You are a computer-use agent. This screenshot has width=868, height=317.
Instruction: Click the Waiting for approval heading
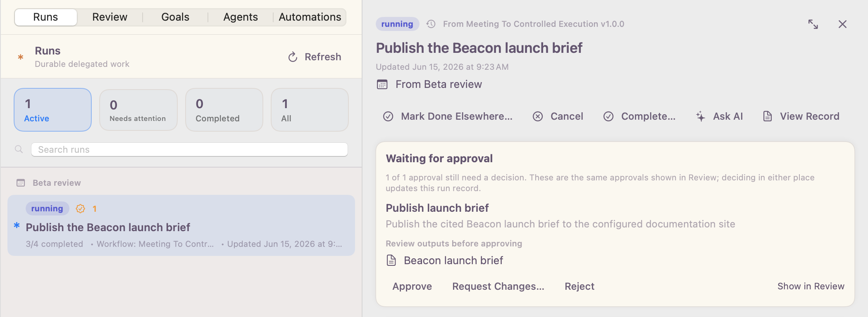coord(439,158)
